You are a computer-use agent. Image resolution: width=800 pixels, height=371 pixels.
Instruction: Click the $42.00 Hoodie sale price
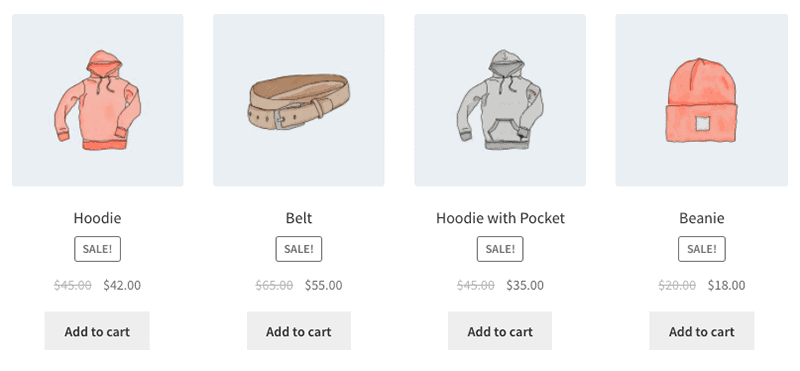122,285
